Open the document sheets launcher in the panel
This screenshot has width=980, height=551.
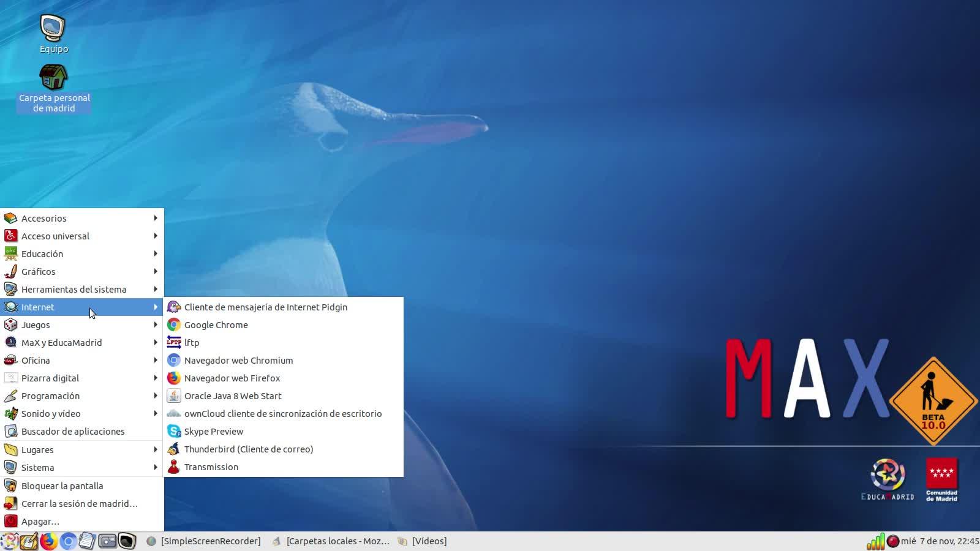click(88, 541)
